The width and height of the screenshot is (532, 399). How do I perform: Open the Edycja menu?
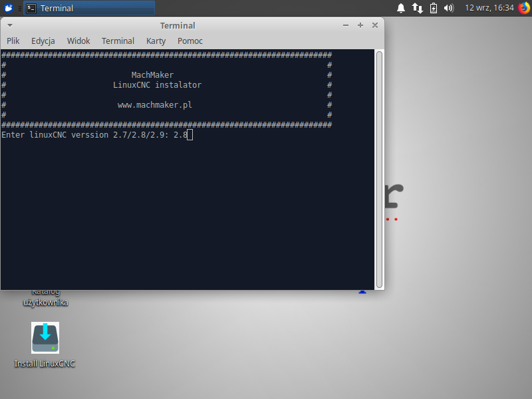tap(43, 41)
